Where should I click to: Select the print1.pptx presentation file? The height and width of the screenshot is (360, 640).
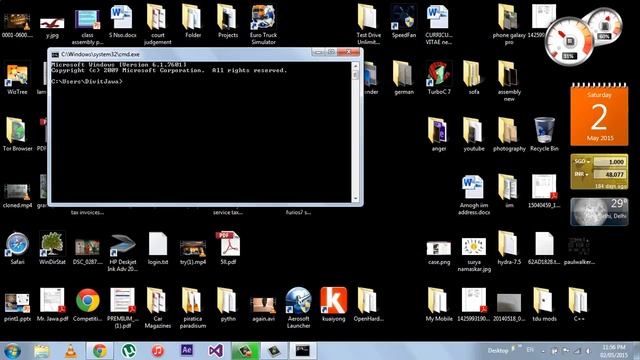pyautogui.click(x=17, y=307)
